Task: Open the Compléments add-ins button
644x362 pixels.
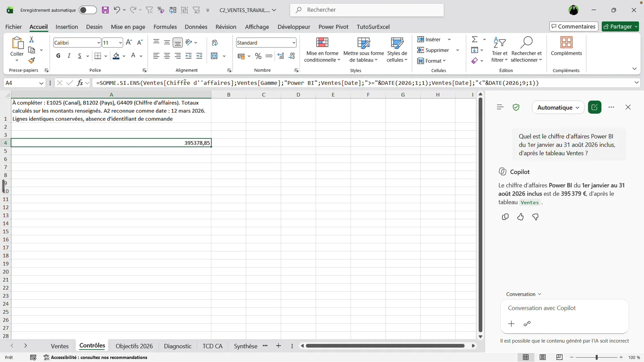Action: click(566, 47)
